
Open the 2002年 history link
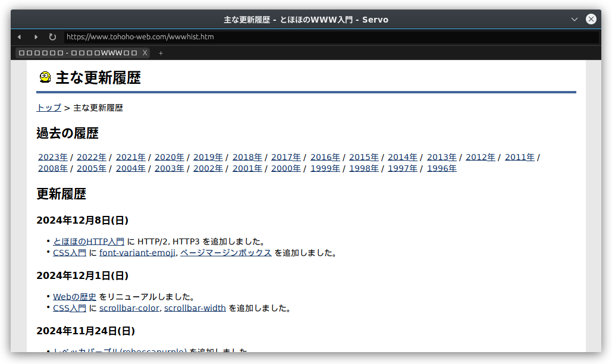coord(208,168)
